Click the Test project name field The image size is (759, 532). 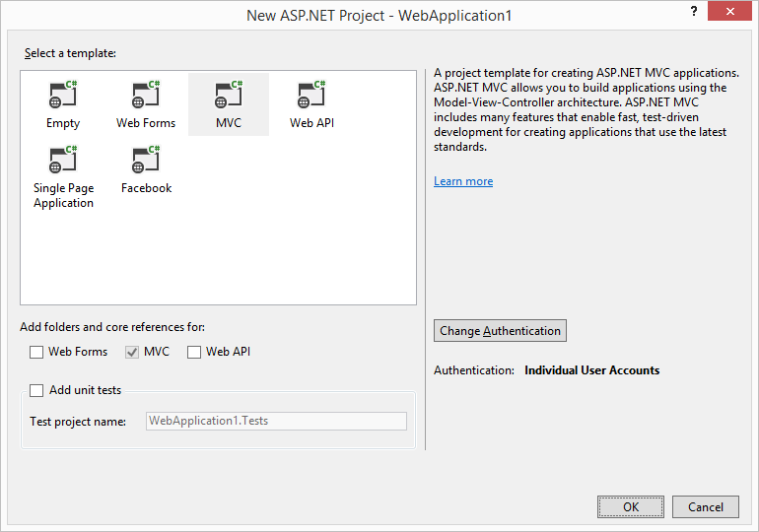276,421
